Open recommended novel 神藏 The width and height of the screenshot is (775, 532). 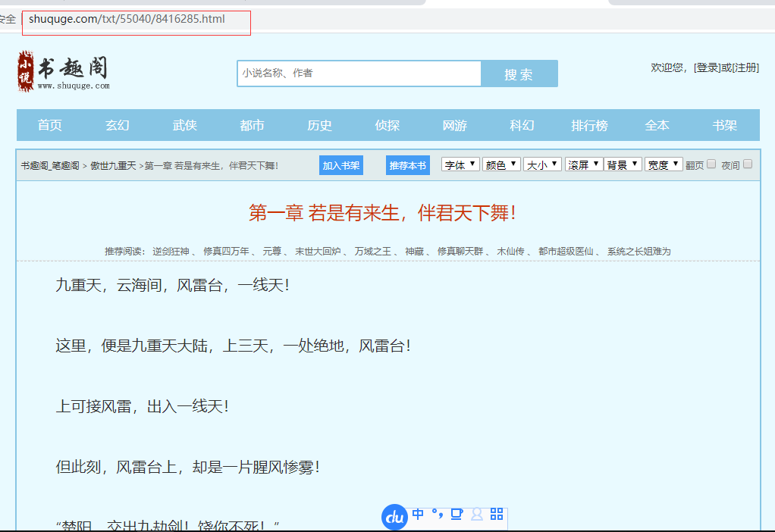pyautogui.click(x=414, y=252)
